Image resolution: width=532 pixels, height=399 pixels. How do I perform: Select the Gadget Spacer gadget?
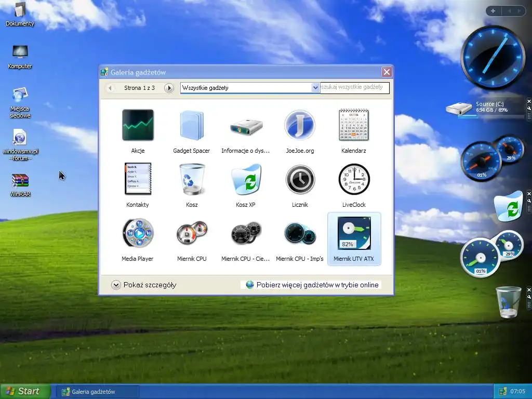point(191,131)
